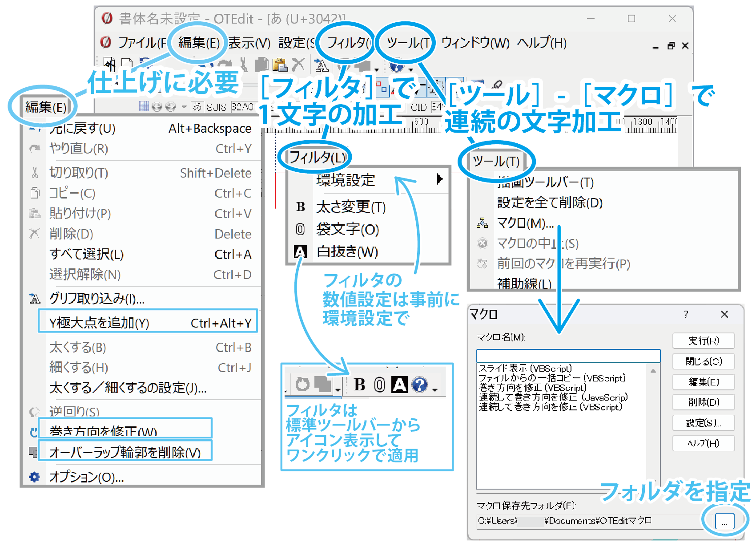Click the clipboard paste icon in the top toolbar
The height and width of the screenshot is (547, 756).
[280, 65]
